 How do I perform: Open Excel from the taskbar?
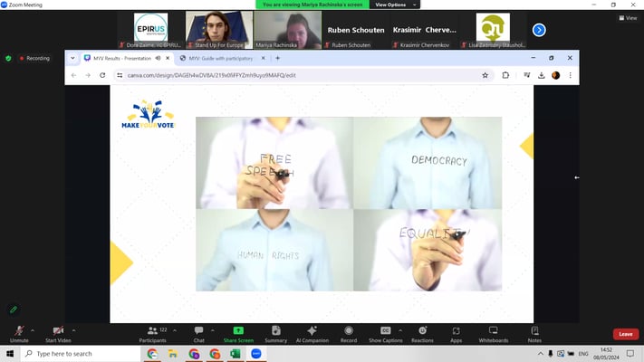pos(235,354)
